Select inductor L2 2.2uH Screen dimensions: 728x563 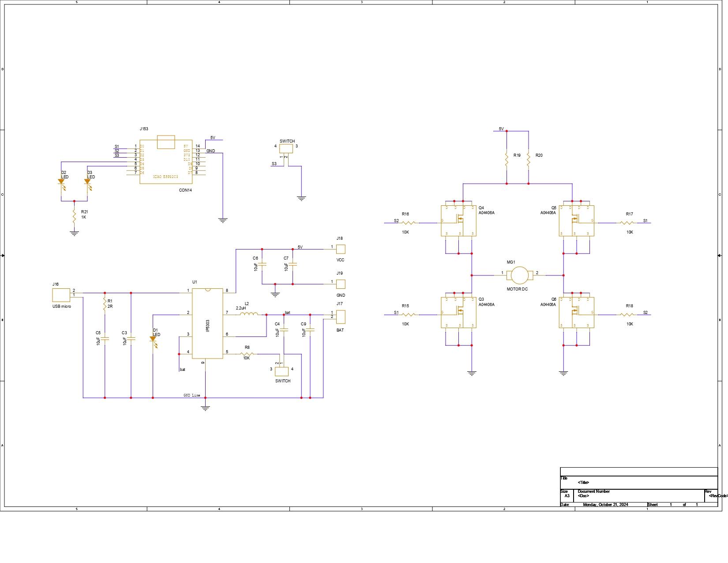pyautogui.click(x=249, y=314)
